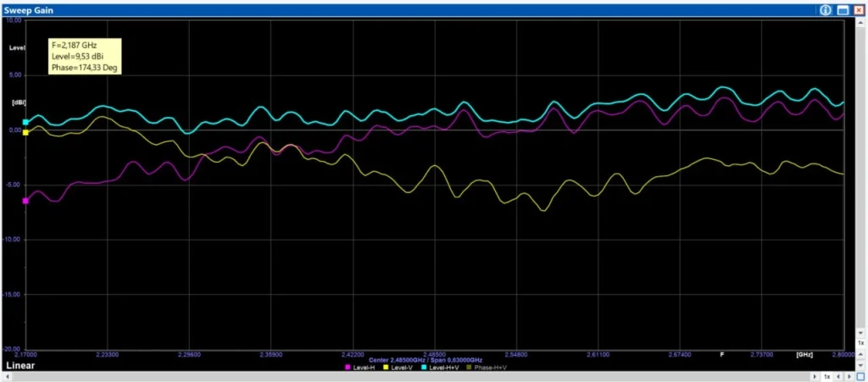Close the Sweep Gain panel
This screenshot has width=868, height=382.
859,10
